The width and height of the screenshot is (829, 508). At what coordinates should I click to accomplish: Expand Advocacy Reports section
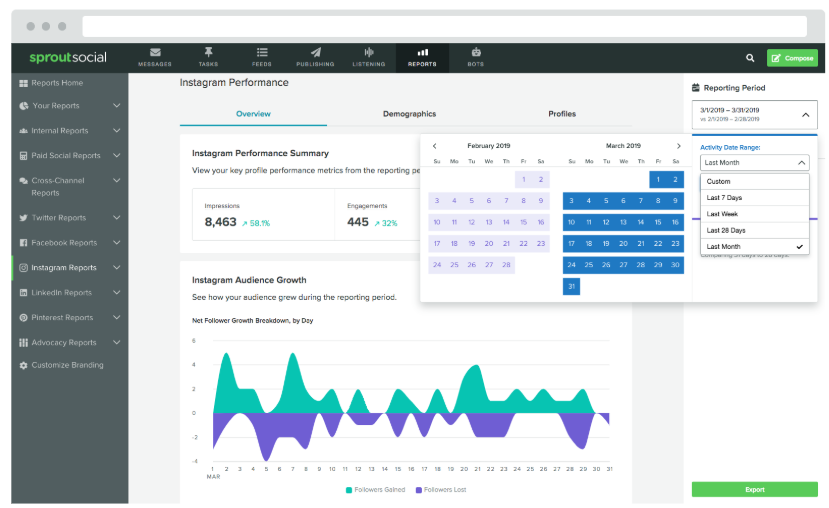[116, 343]
